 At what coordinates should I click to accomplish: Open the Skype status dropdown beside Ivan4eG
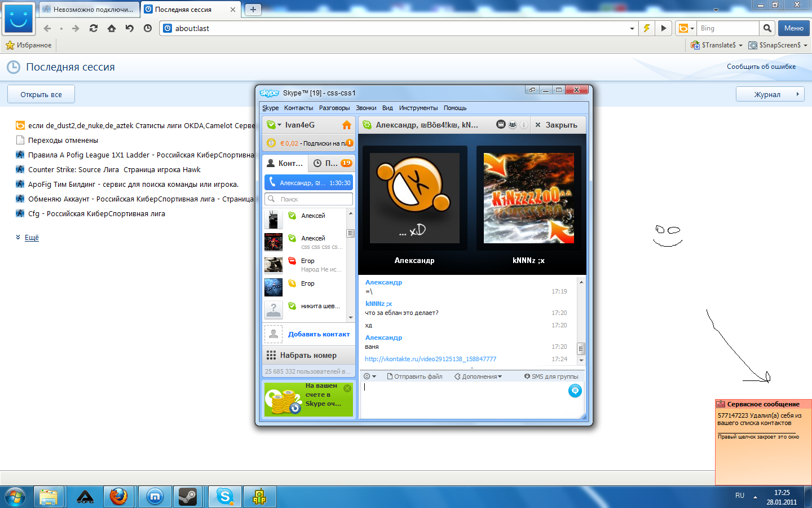point(274,125)
